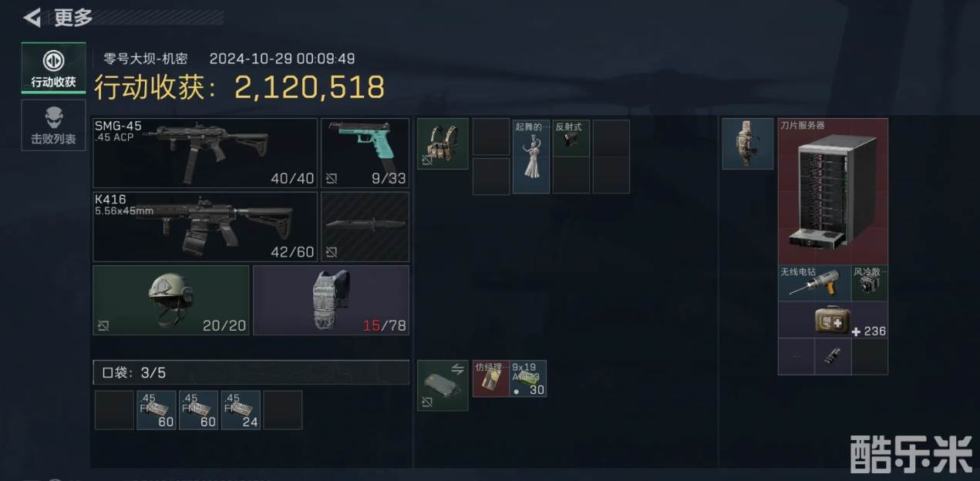Image resolution: width=980 pixels, height=481 pixels.
Task: Select the dancing statue item
Action: pos(531,156)
